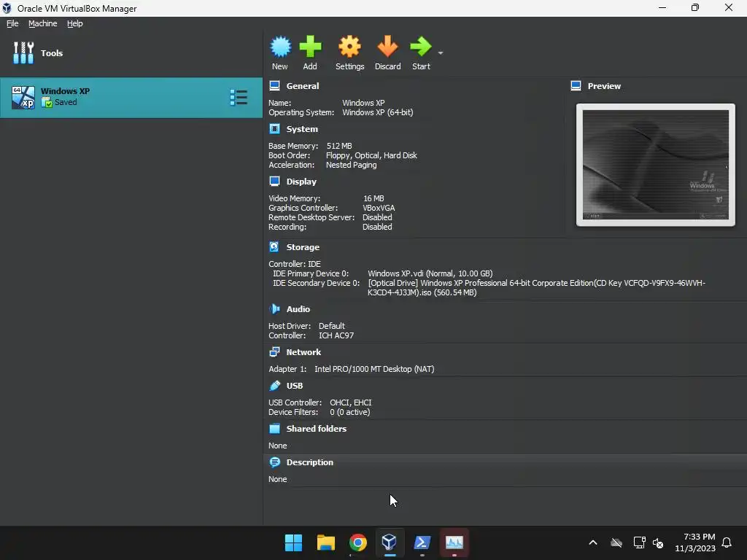
Task: Click the Preview monitor icon
Action: pos(576,86)
